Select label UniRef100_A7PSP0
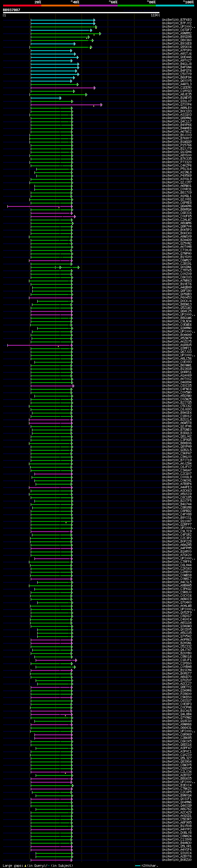 point(177,50)
